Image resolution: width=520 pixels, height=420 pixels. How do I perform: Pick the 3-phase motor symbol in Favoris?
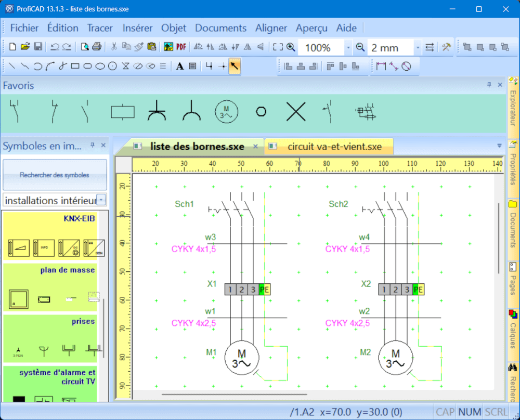[226, 112]
